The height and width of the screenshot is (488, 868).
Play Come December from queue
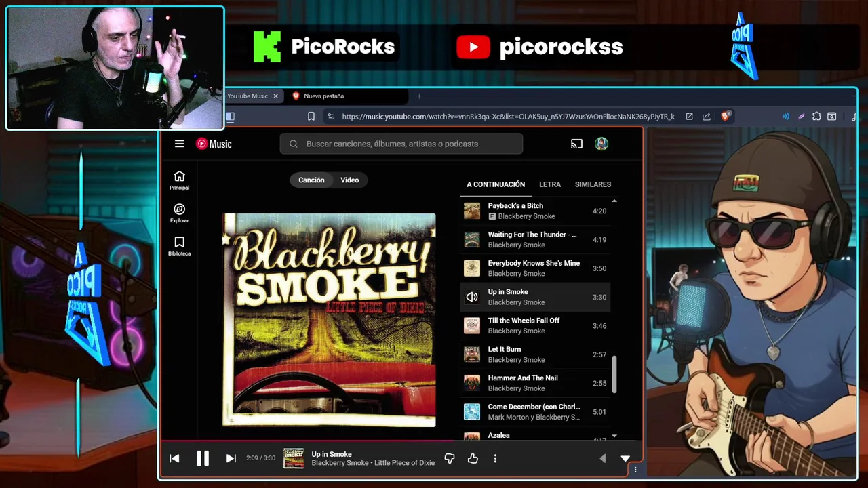pyautogui.click(x=535, y=411)
